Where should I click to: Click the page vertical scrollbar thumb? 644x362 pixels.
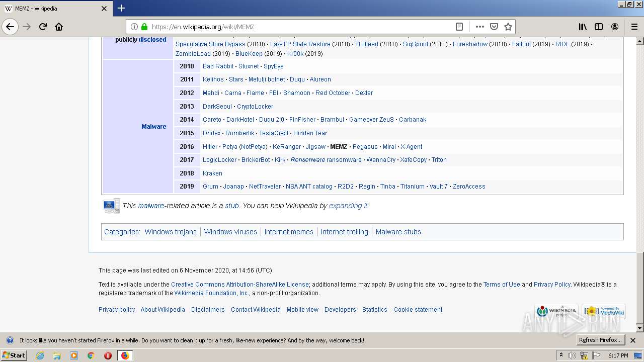640,288
